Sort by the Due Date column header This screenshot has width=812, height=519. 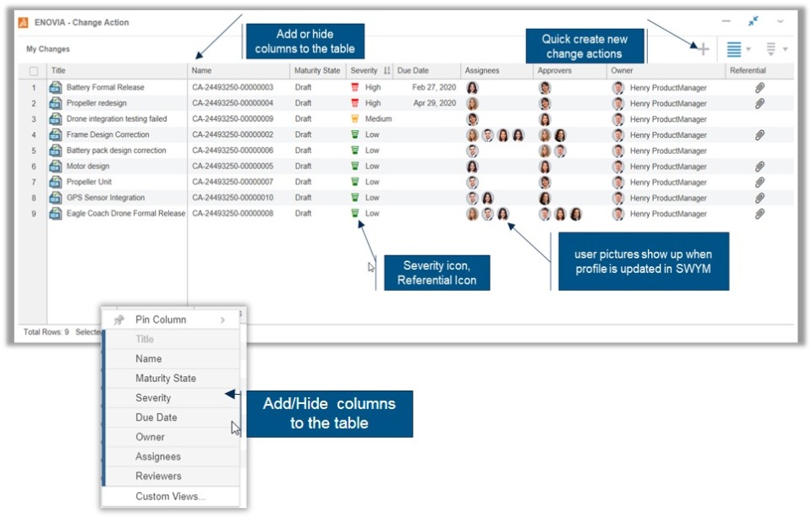413,70
